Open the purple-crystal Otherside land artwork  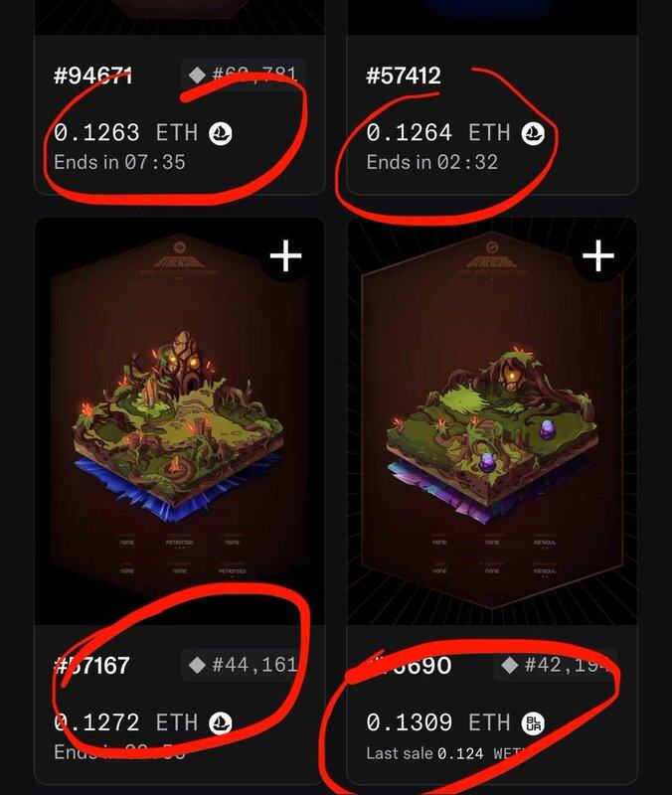[492, 420]
